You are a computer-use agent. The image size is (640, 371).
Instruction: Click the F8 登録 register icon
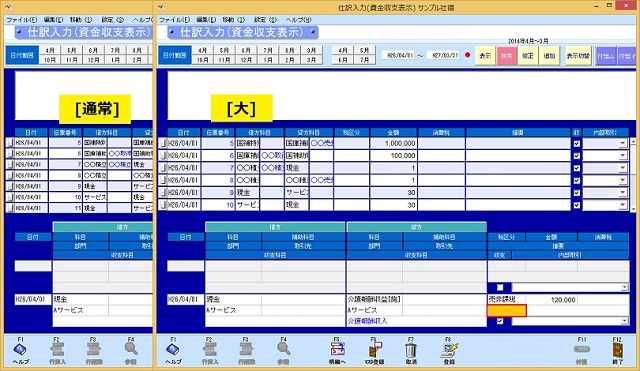pos(449,350)
